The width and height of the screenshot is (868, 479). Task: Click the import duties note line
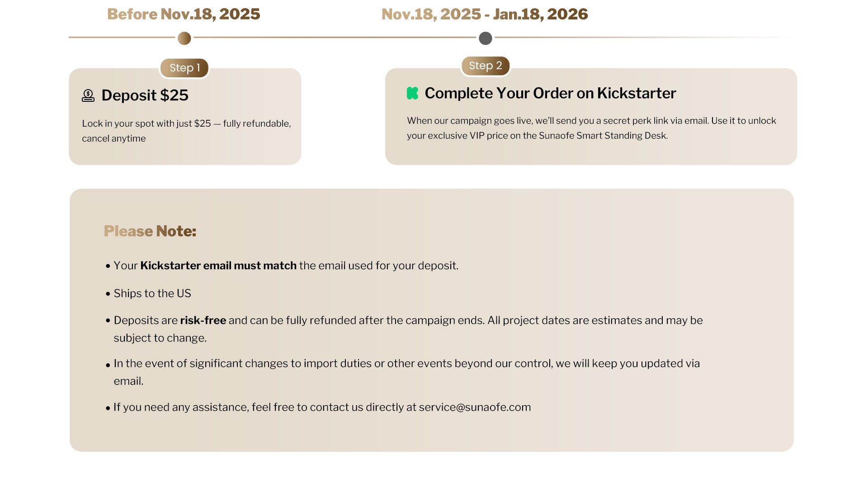point(406,363)
